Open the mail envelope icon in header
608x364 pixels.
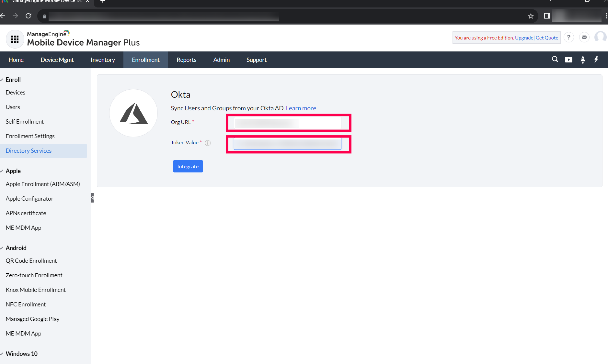584,38
